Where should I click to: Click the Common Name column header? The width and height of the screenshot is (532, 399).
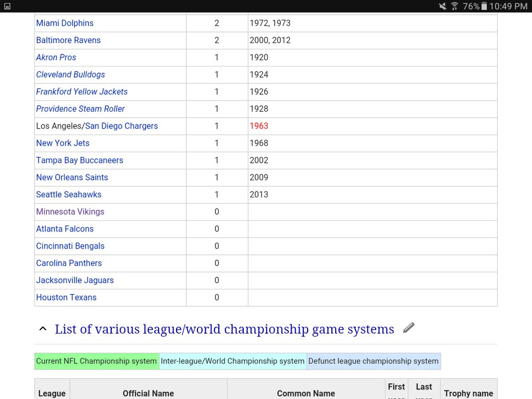coord(306,393)
